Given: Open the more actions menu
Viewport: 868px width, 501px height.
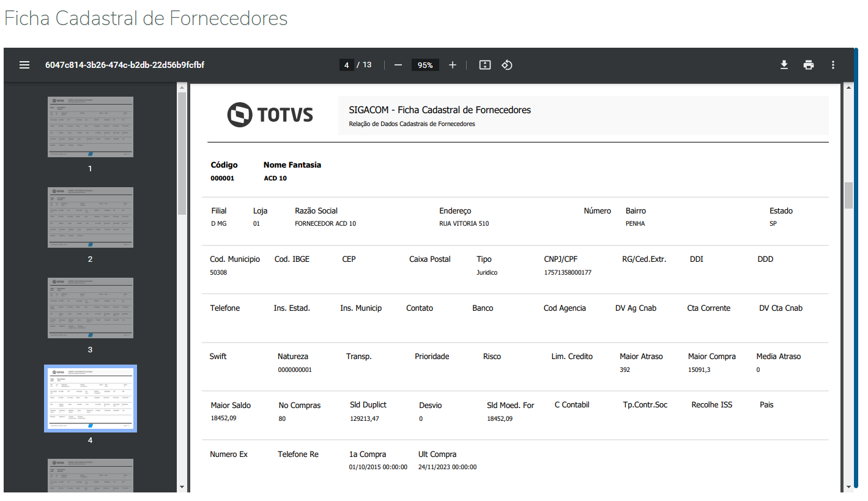Looking at the screenshot, I should point(833,65).
